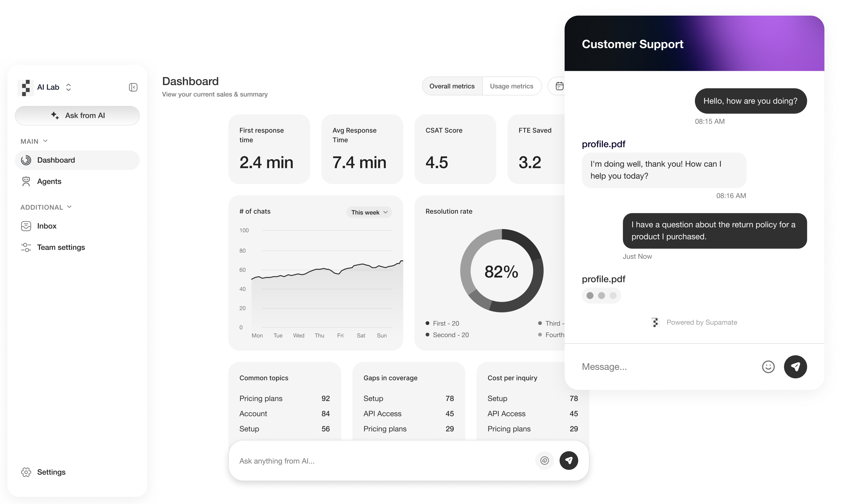Open Inbox from the sidebar
The width and height of the screenshot is (843, 504).
(47, 226)
